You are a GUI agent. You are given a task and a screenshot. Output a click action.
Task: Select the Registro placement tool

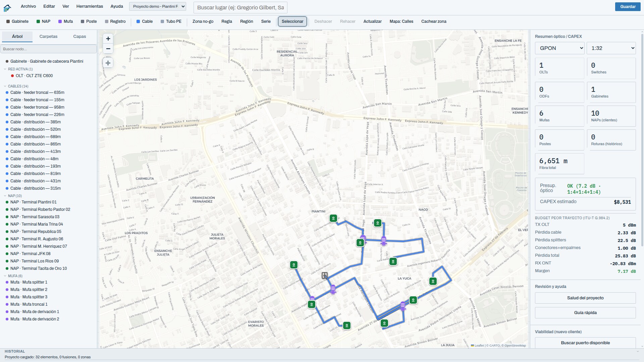(115, 21)
